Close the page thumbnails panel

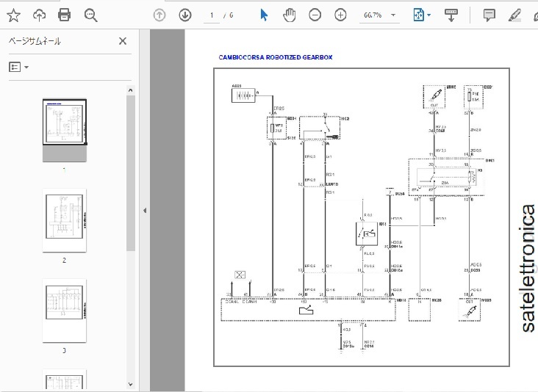click(123, 41)
